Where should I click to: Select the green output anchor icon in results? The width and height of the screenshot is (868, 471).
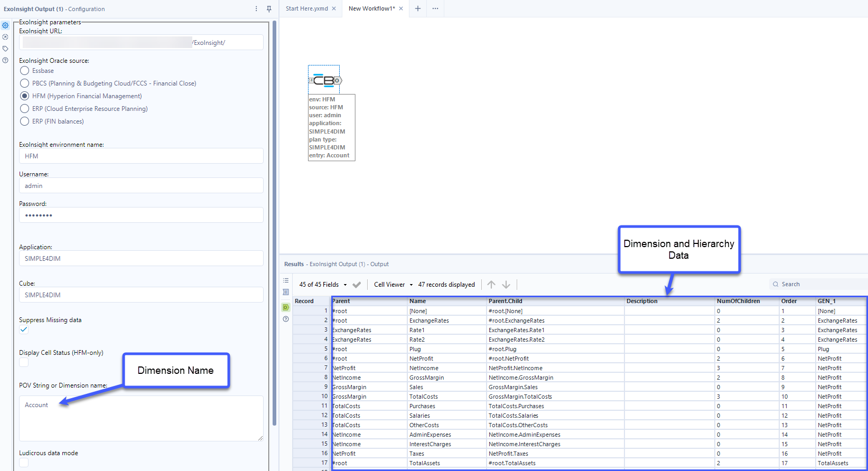coord(286,307)
